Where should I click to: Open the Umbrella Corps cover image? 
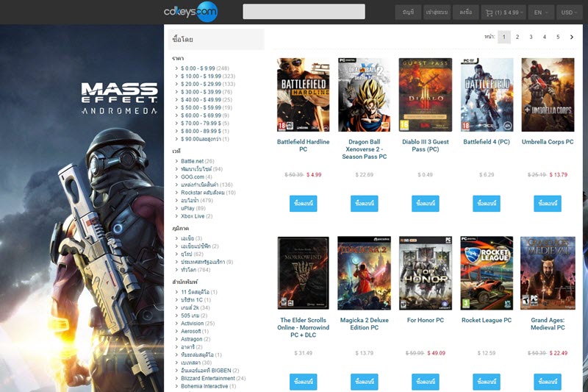tap(548, 95)
